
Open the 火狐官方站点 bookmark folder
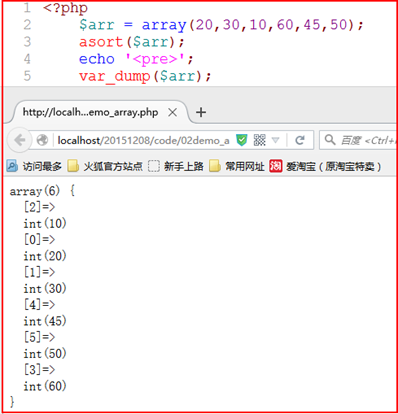tap(105, 166)
